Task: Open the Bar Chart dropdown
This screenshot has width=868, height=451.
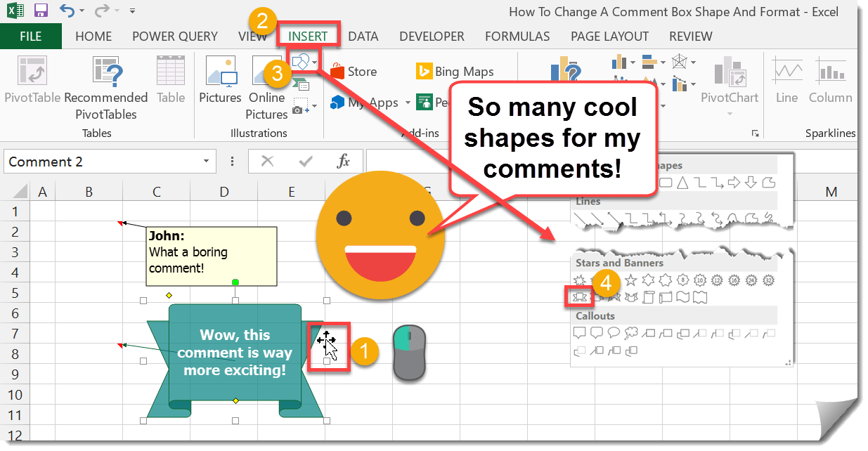Action: click(663, 62)
